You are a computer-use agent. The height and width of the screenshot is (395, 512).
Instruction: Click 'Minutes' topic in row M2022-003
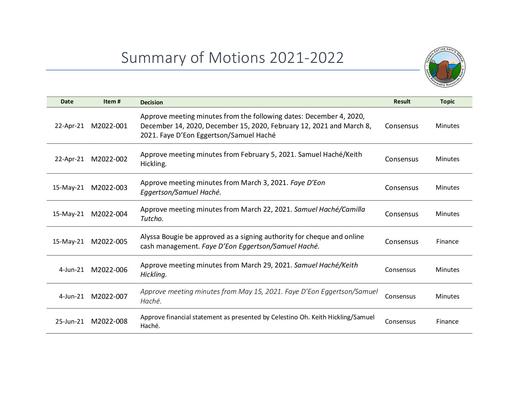tap(447, 188)
